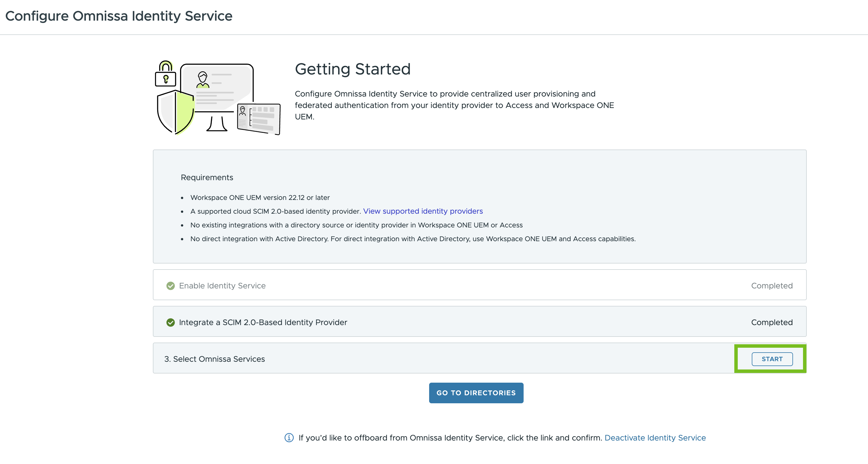Click the Getting Started description paragraph
The height and width of the screenshot is (464, 868).
pos(454,105)
